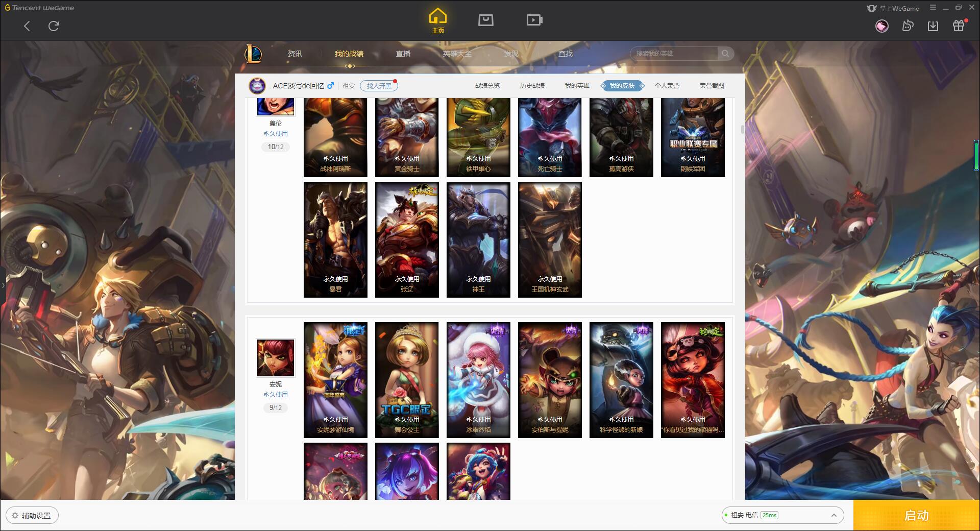
Task: Open the 战神阿瑞斯 skin card
Action: click(x=335, y=137)
